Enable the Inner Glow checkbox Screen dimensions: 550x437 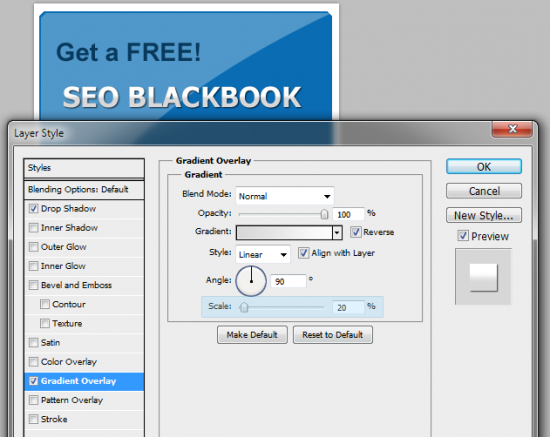pos(33,266)
